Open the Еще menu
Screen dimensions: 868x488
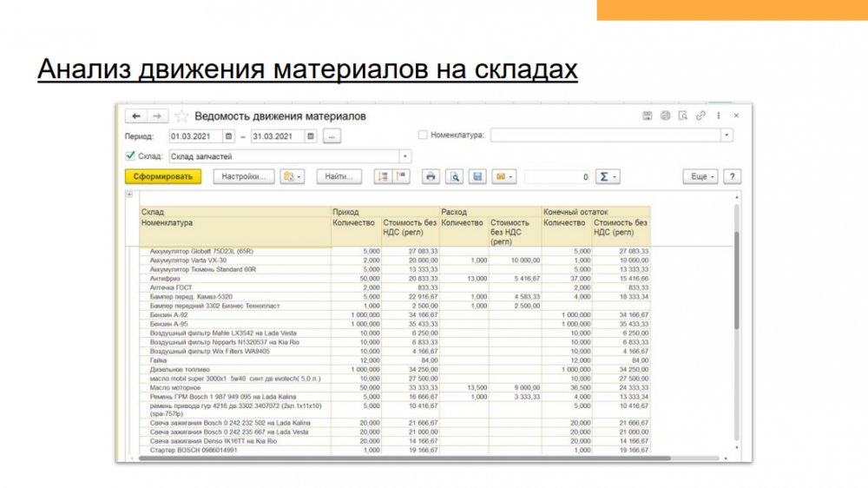[x=701, y=176]
